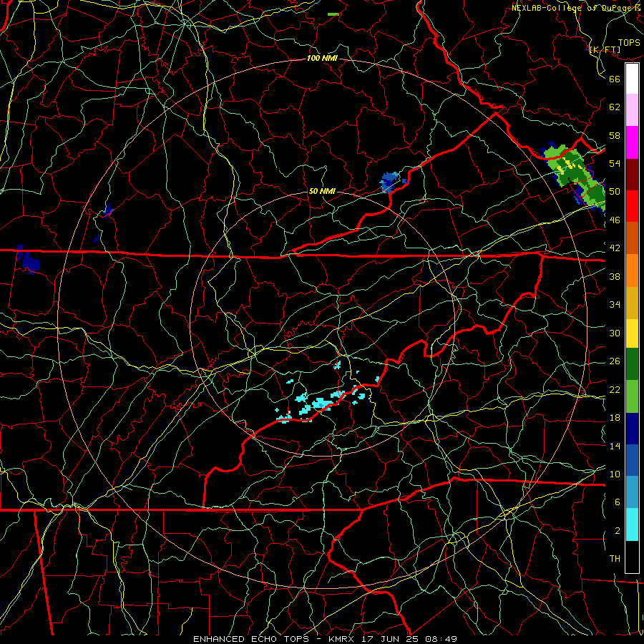Select the bright red legend swatch
The width and height of the screenshot is (644, 644).
click(632, 206)
